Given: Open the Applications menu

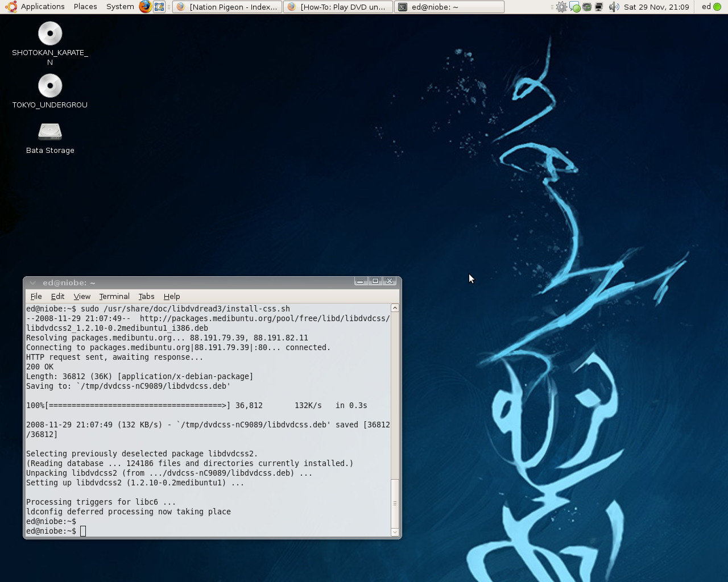Looking at the screenshot, I should 43,7.
